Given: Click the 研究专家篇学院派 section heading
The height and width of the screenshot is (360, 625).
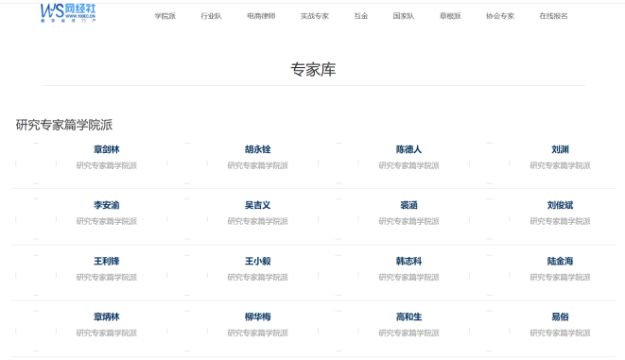Looking at the screenshot, I should 64,125.
